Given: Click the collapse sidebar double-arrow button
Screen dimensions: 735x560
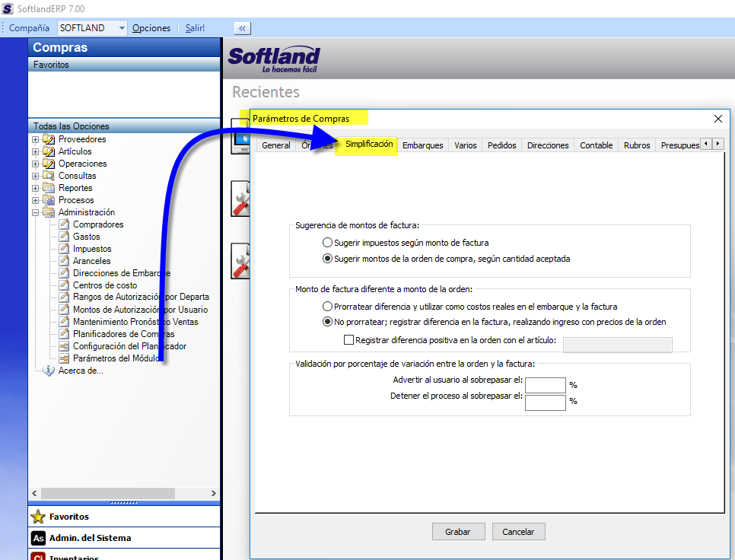Looking at the screenshot, I should [242, 28].
